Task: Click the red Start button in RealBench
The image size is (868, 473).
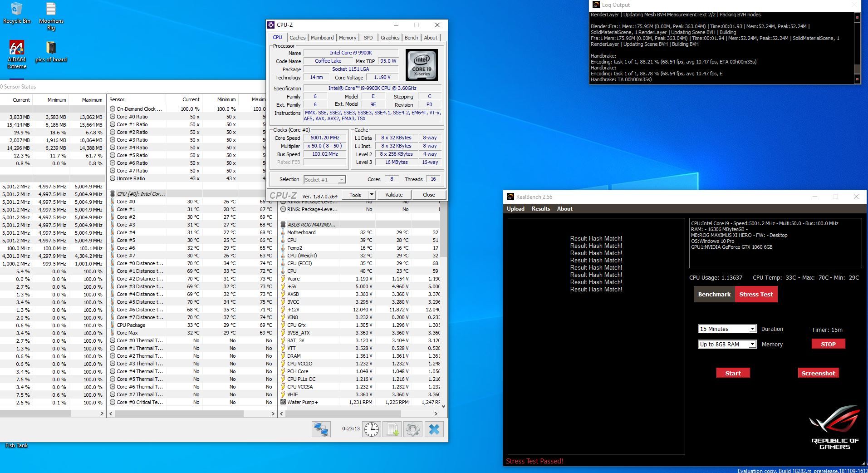Action: (733, 373)
